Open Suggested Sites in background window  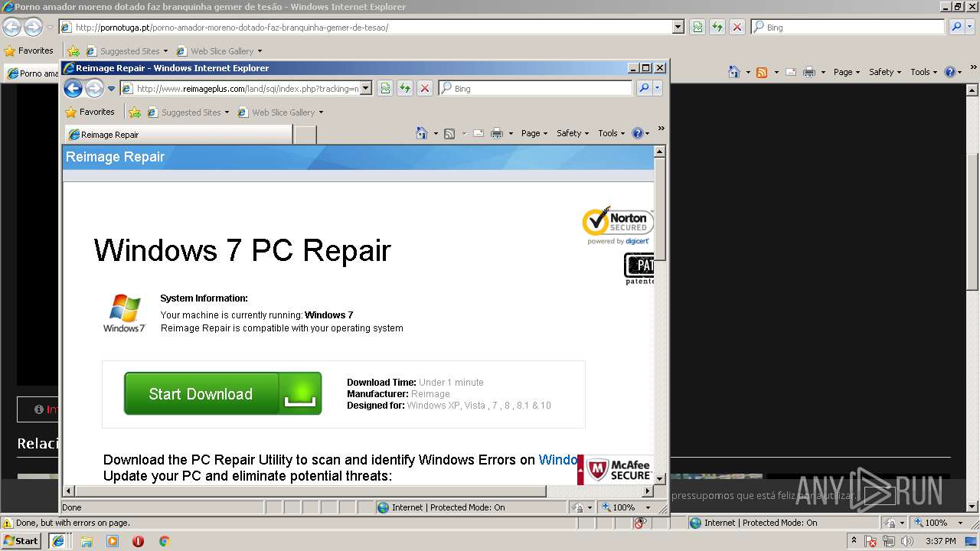pos(127,51)
